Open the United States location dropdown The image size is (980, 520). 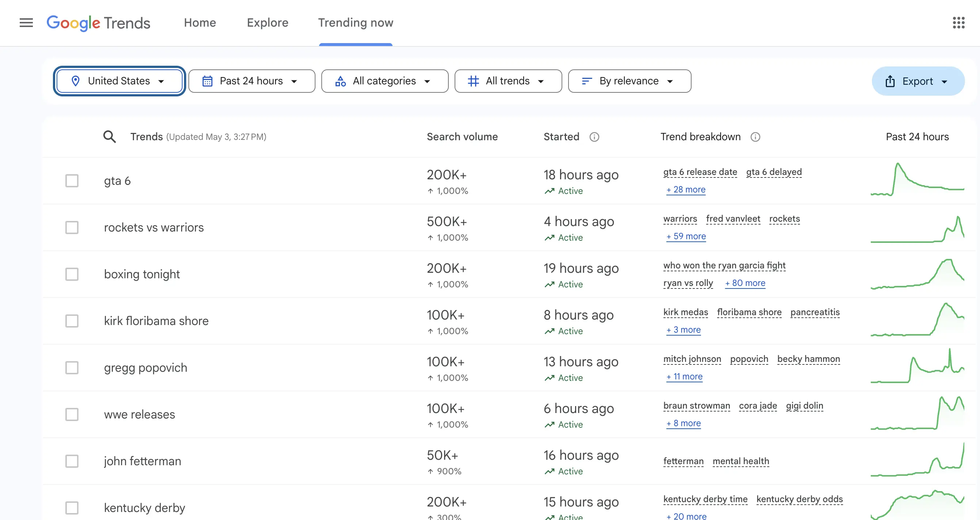(x=119, y=81)
